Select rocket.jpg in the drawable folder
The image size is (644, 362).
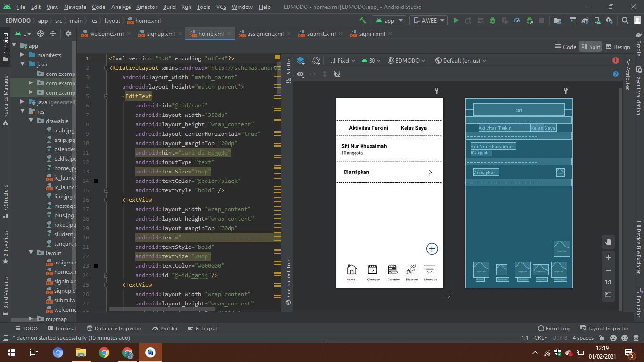coord(65,225)
